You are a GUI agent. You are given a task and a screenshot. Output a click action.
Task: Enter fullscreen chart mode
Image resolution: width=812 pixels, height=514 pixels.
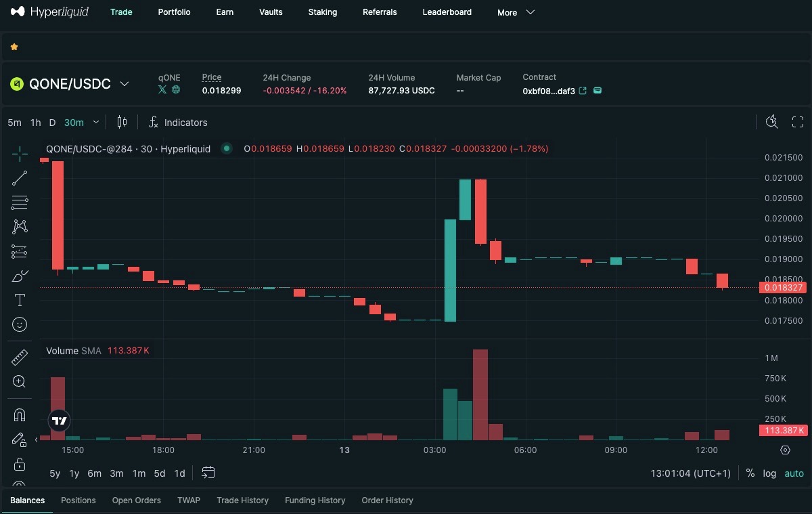[x=798, y=122]
